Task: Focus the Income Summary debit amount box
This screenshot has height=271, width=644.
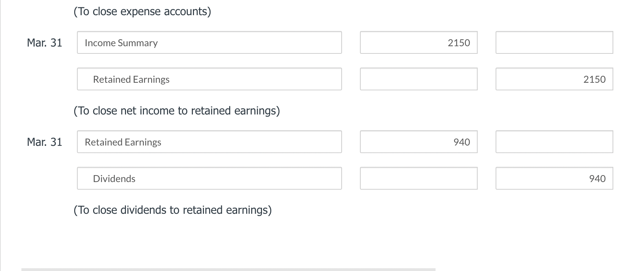Action: [x=418, y=43]
